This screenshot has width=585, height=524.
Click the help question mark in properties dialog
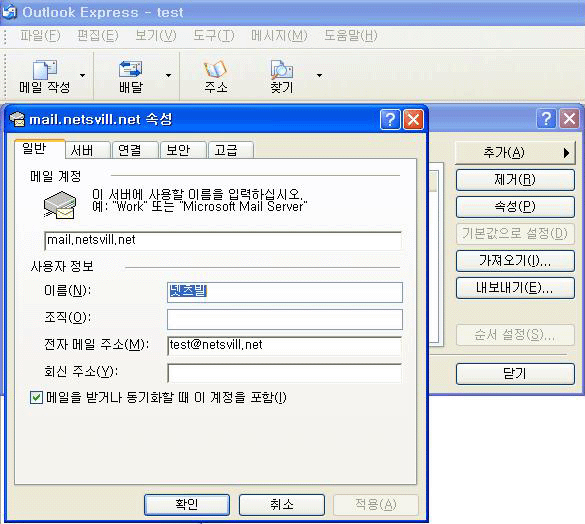point(390,119)
